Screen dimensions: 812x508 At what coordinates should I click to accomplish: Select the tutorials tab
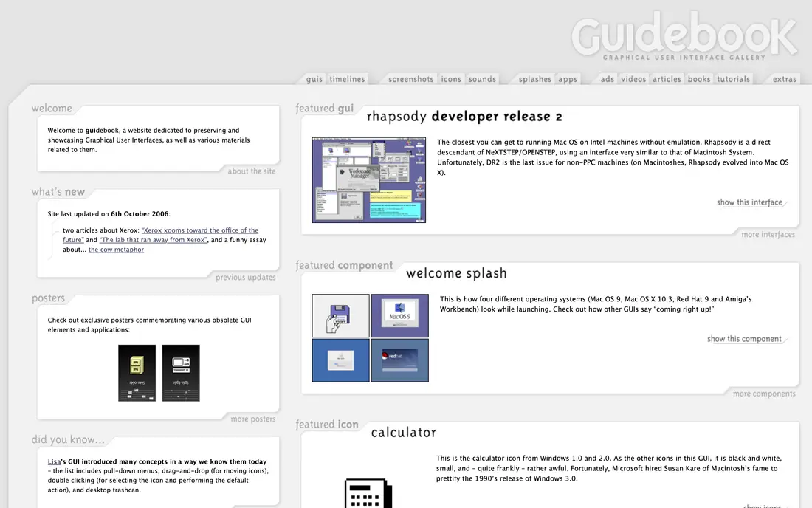point(733,79)
